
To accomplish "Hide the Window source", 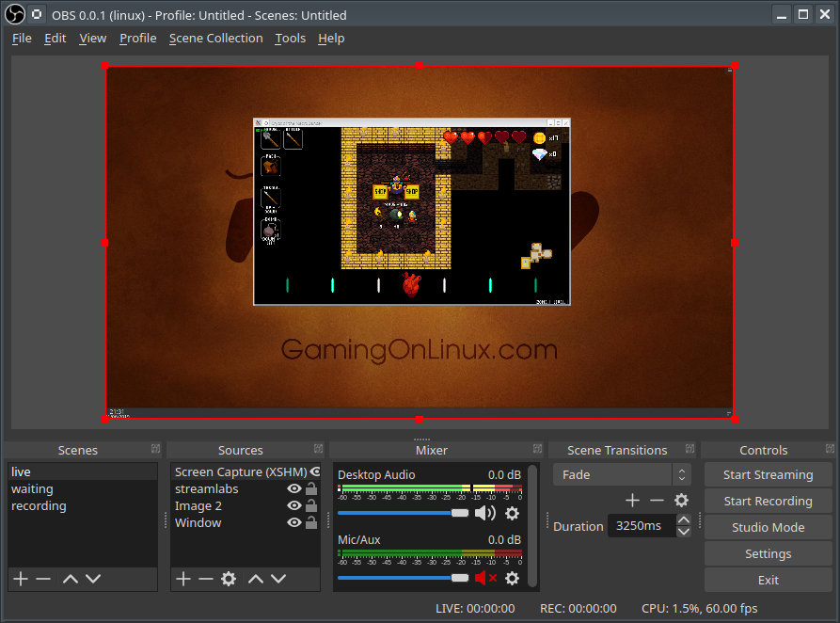I will [294, 522].
